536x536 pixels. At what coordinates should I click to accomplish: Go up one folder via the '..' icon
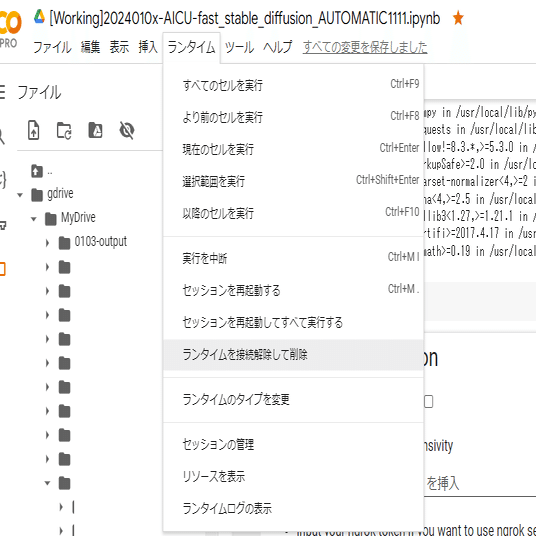pyautogui.click(x=37, y=171)
